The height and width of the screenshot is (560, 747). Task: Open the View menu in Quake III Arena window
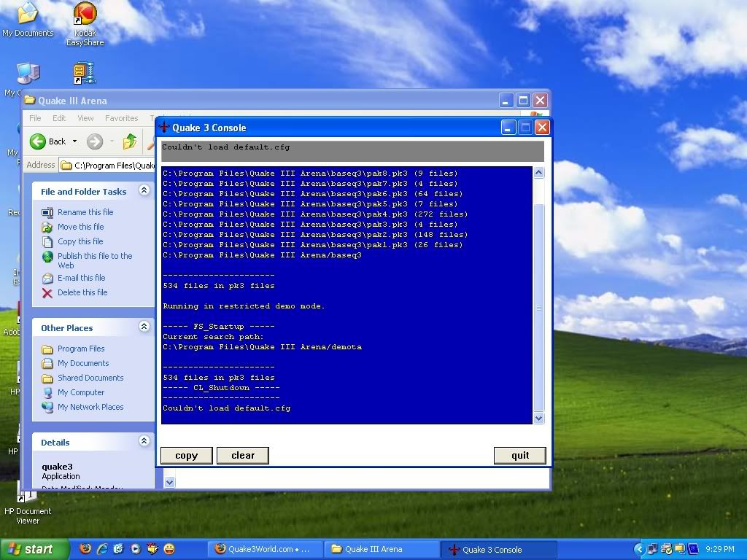[x=86, y=118]
